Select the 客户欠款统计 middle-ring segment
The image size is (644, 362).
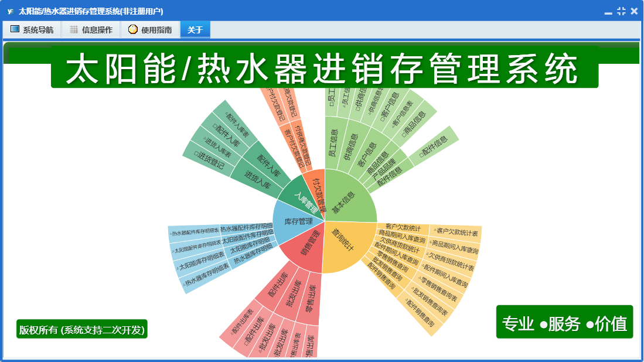point(403,228)
